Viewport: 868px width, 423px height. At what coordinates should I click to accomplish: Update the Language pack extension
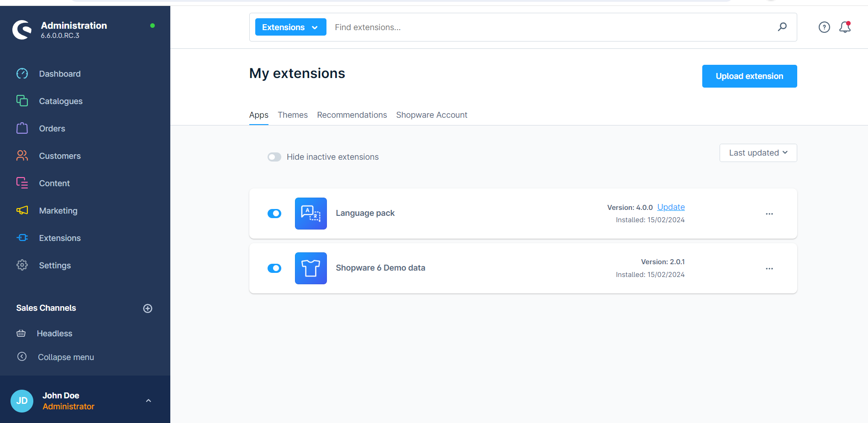(x=671, y=207)
